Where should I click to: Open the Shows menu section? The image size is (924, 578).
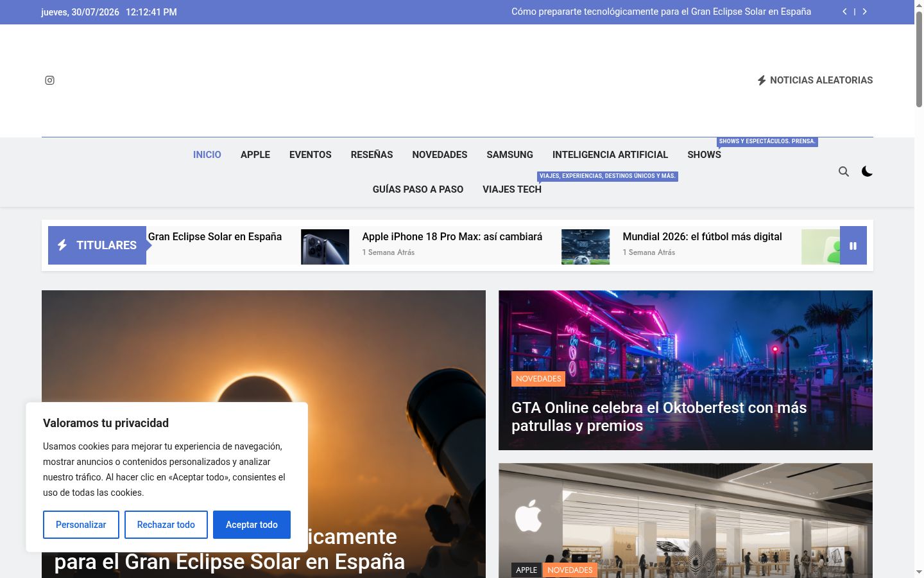(x=705, y=155)
